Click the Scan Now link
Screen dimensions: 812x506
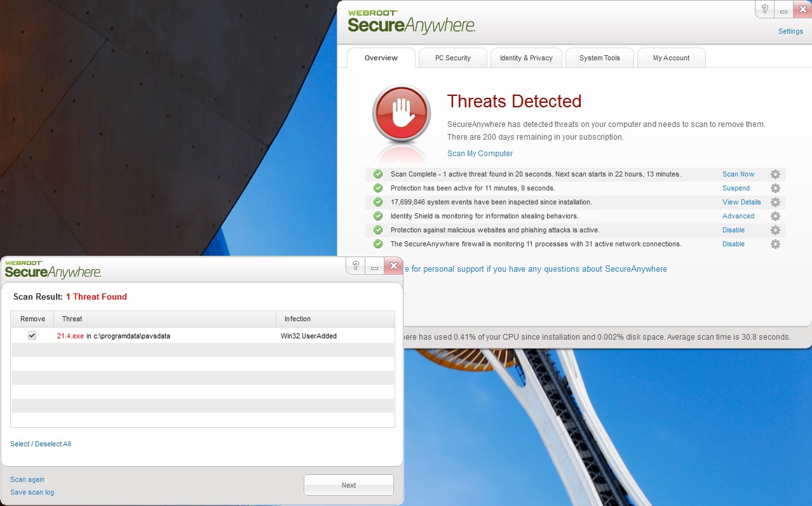click(x=738, y=174)
